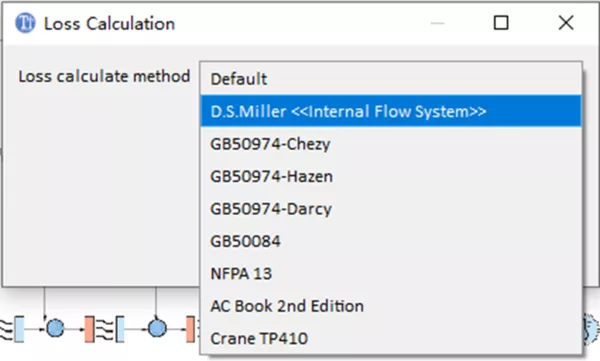The height and width of the screenshot is (361, 600).
Task: Click the Loss Calculation app icon
Action: pyautogui.click(x=25, y=23)
